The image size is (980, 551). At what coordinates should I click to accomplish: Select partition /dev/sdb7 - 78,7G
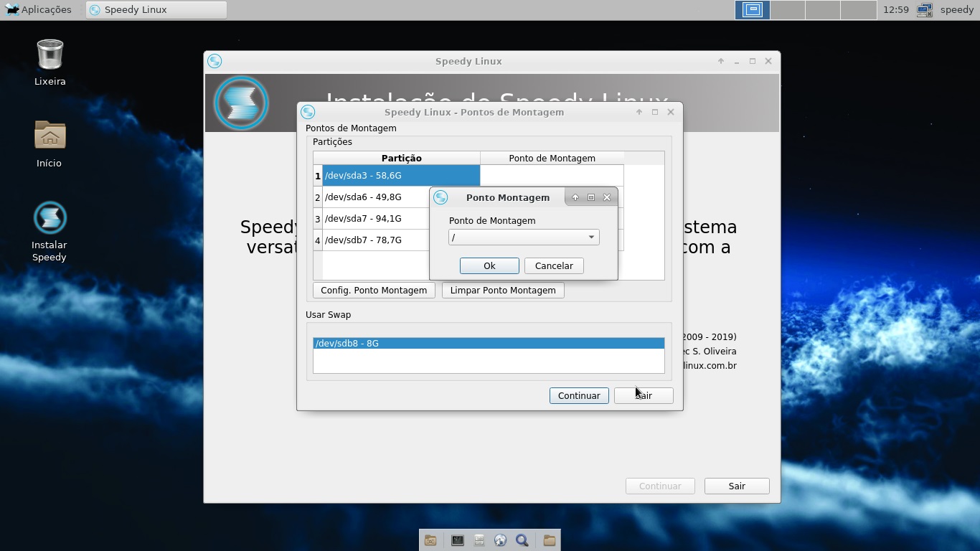coord(376,240)
